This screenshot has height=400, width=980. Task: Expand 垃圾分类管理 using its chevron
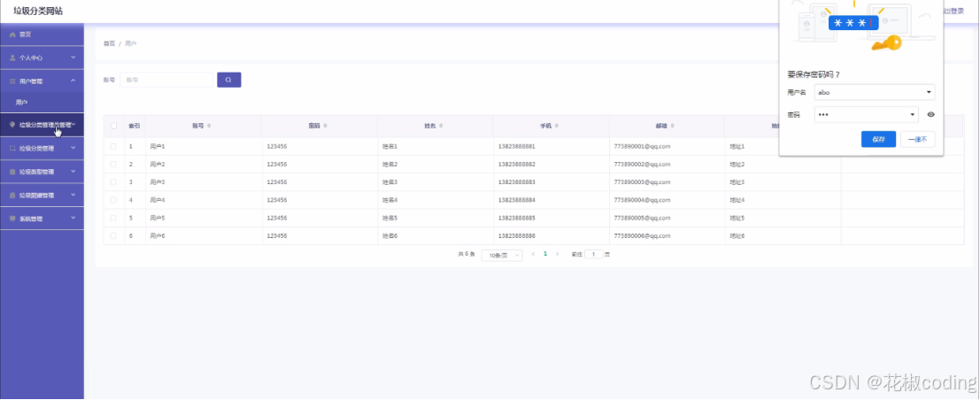pos(73,148)
